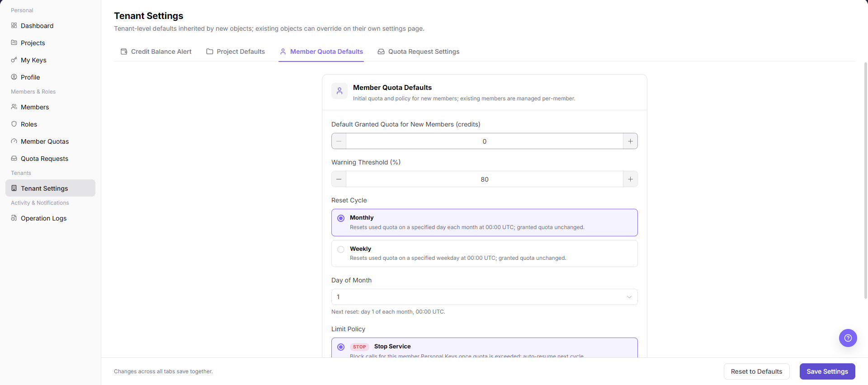
Task: Open the Day of Month dropdown
Action: 484,297
